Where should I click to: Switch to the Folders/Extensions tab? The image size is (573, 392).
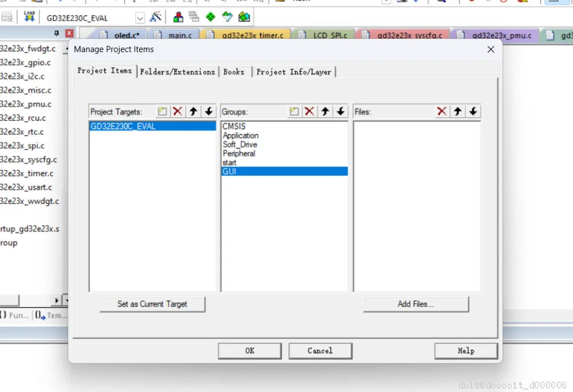(178, 72)
